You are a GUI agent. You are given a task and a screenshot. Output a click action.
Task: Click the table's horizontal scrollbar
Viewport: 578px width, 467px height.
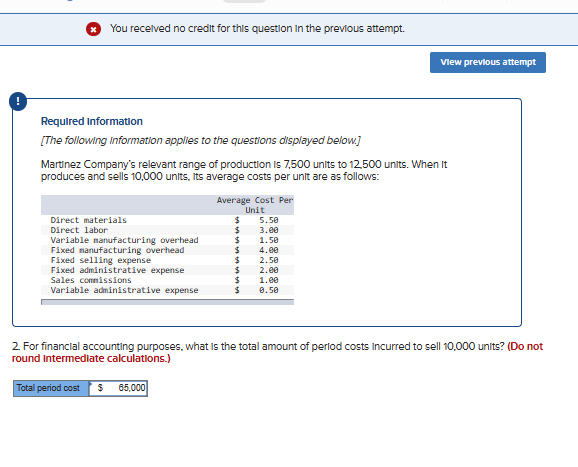coord(167,302)
